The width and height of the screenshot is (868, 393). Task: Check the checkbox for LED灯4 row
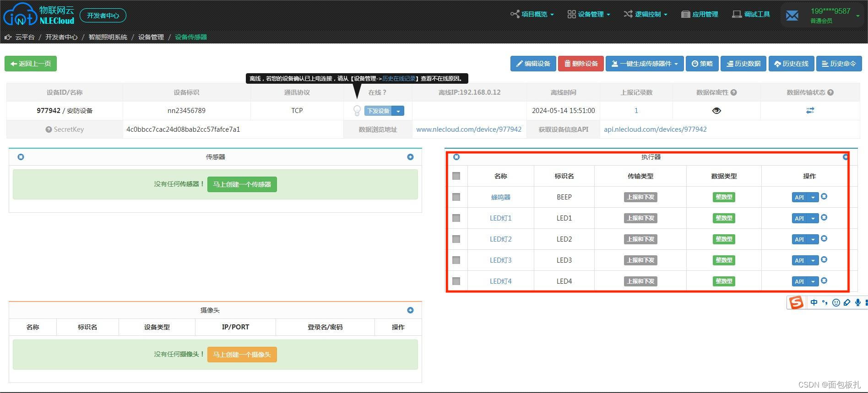[x=456, y=281]
